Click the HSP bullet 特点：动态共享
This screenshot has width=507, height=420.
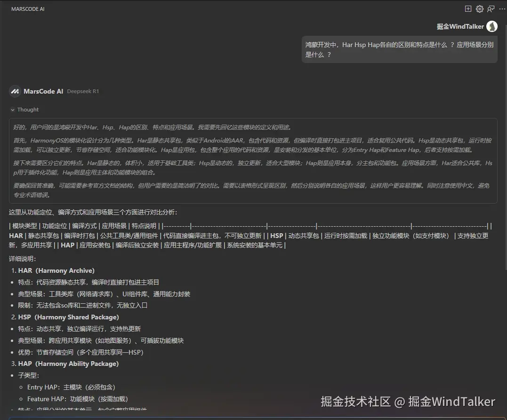[80, 329]
